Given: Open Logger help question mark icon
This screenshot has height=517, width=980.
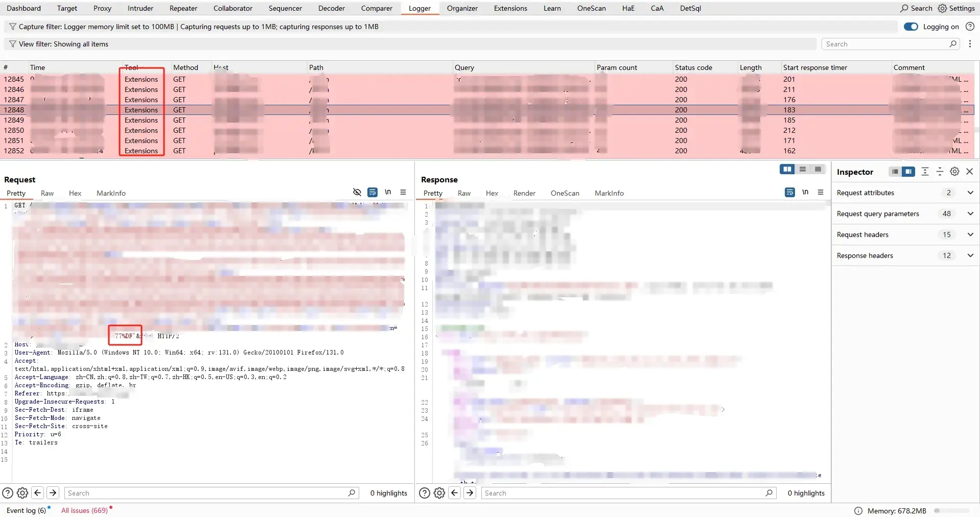Looking at the screenshot, I should pyautogui.click(x=969, y=27).
